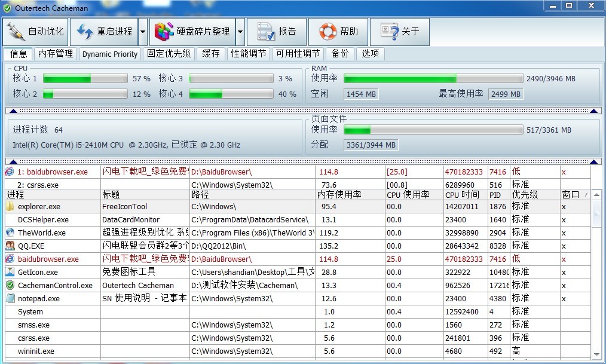Click right triangle on bar above process list
Viewport: 606px width, 364px height.
point(594,161)
